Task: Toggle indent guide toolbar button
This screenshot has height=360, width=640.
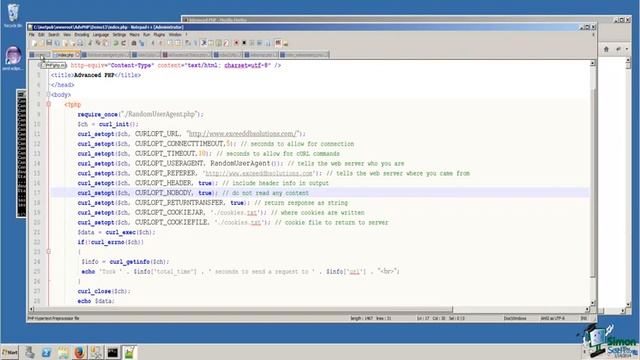Action: pyautogui.click(x=204, y=43)
